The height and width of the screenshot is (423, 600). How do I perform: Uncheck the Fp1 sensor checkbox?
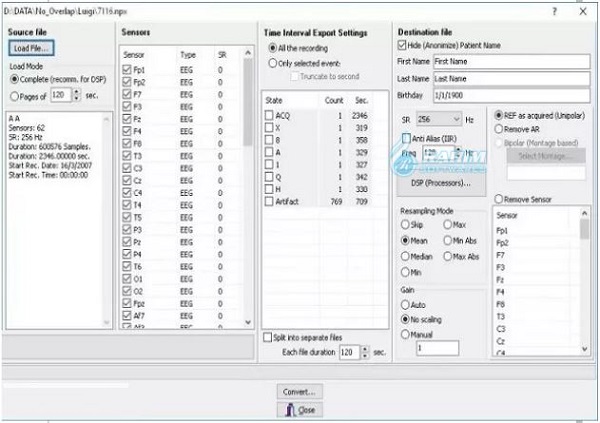125,71
